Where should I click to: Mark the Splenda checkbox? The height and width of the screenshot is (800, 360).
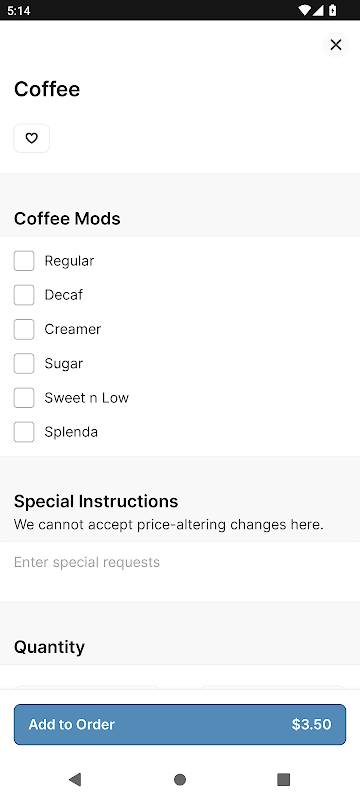(x=24, y=432)
